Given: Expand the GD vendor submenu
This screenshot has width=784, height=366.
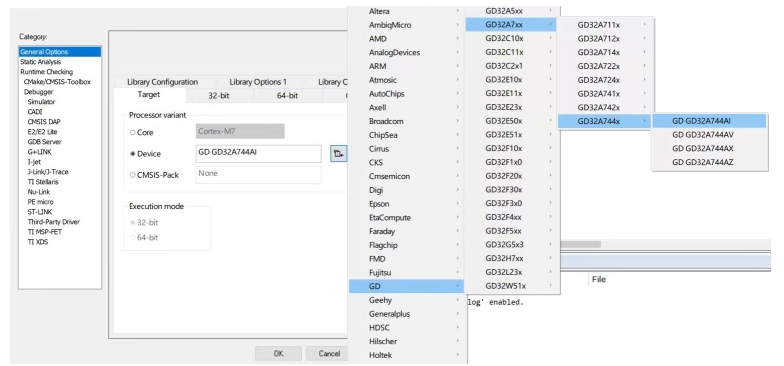Looking at the screenshot, I should [406, 286].
